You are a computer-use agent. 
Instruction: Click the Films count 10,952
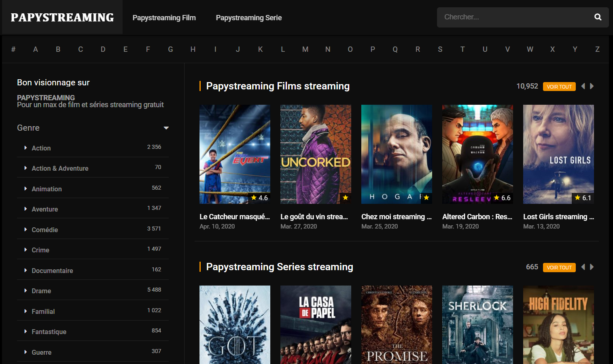527,86
